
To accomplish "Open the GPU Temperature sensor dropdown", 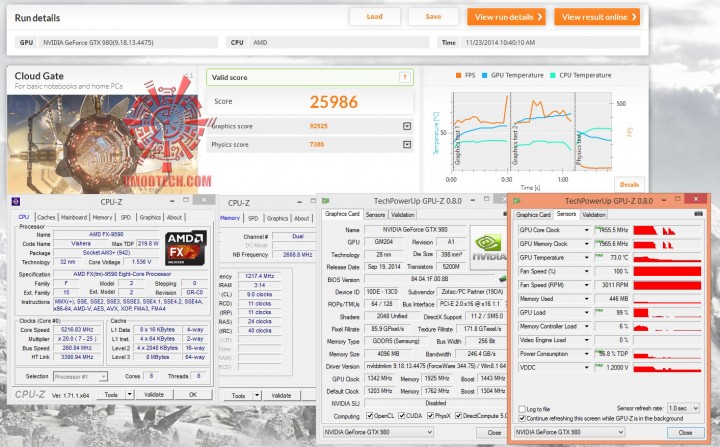I will pyautogui.click(x=586, y=257).
